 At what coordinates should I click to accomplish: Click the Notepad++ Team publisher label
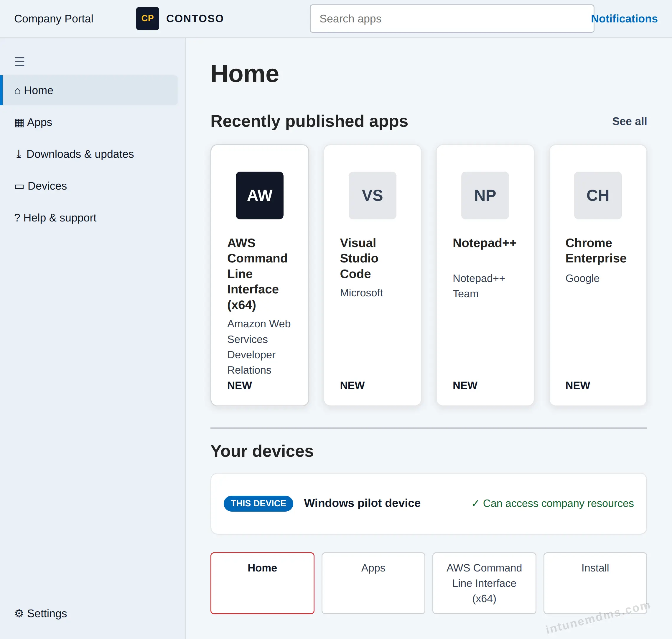pyautogui.click(x=479, y=286)
